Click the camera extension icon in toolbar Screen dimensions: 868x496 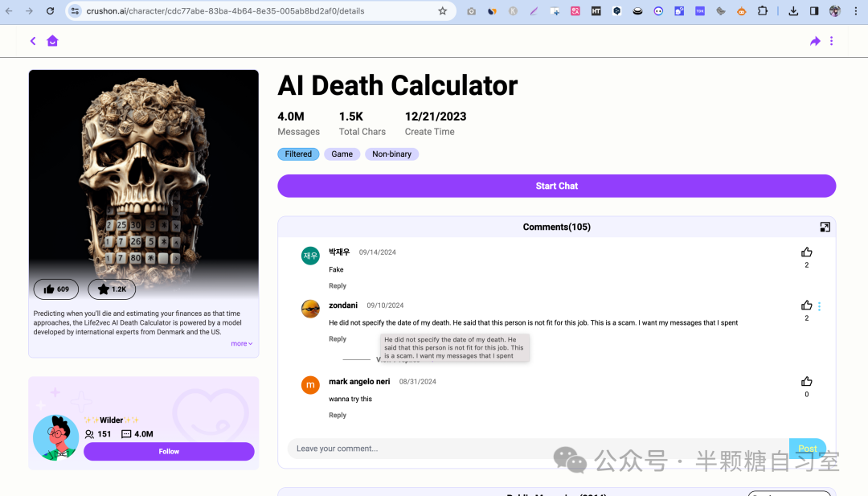(x=471, y=11)
